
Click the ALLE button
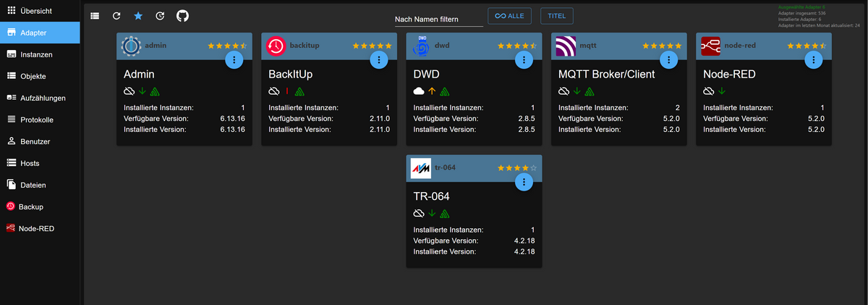pyautogui.click(x=510, y=16)
